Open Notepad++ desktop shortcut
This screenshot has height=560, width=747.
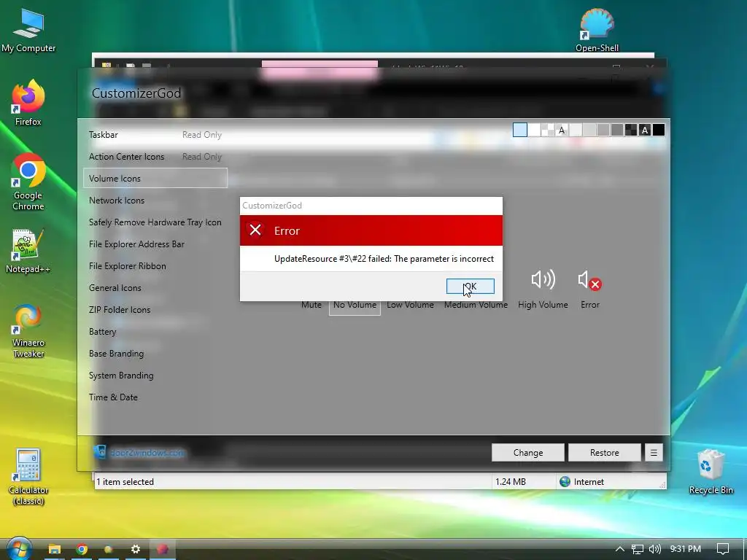coord(28,252)
